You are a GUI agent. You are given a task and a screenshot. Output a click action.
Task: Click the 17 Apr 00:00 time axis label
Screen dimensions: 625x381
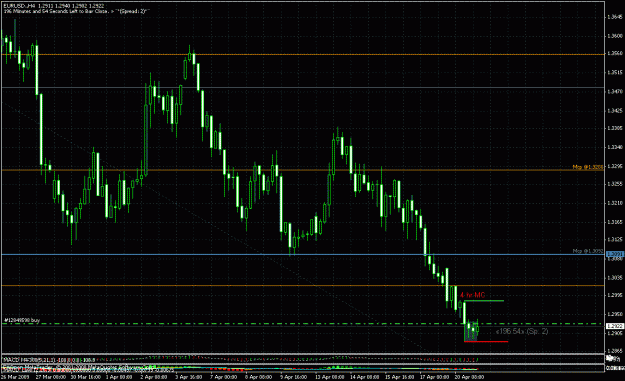point(434,377)
